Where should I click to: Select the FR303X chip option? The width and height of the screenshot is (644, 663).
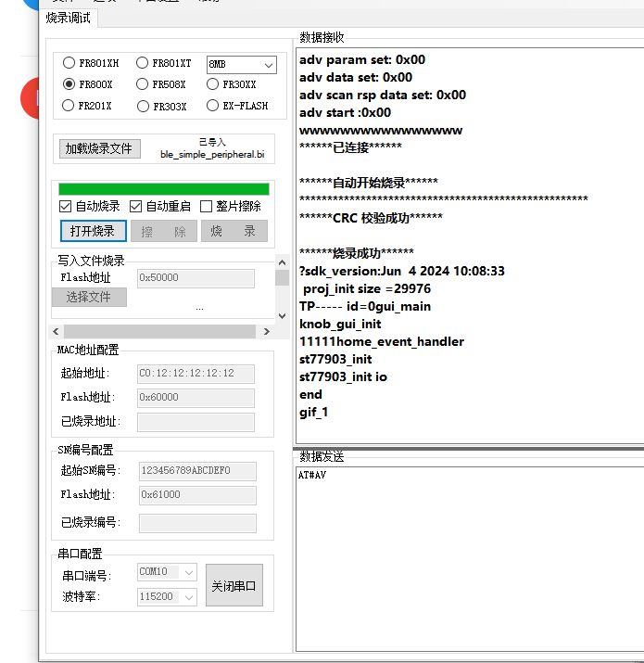[143, 106]
